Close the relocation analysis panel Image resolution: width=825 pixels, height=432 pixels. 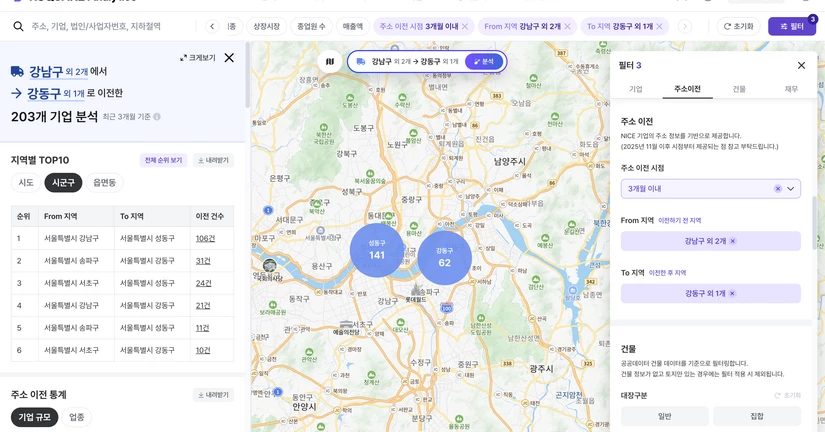pyautogui.click(x=229, y=58)
